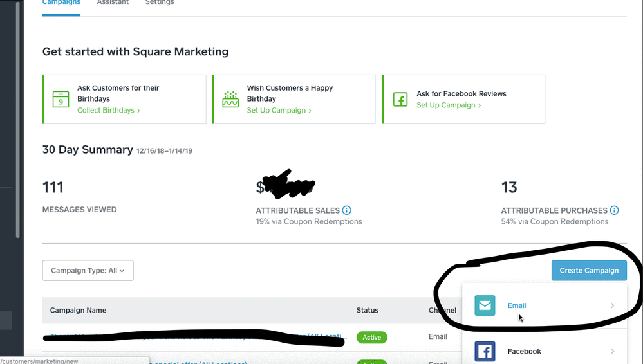Open the Settings tab
The image size is (643, 364).
160,3
